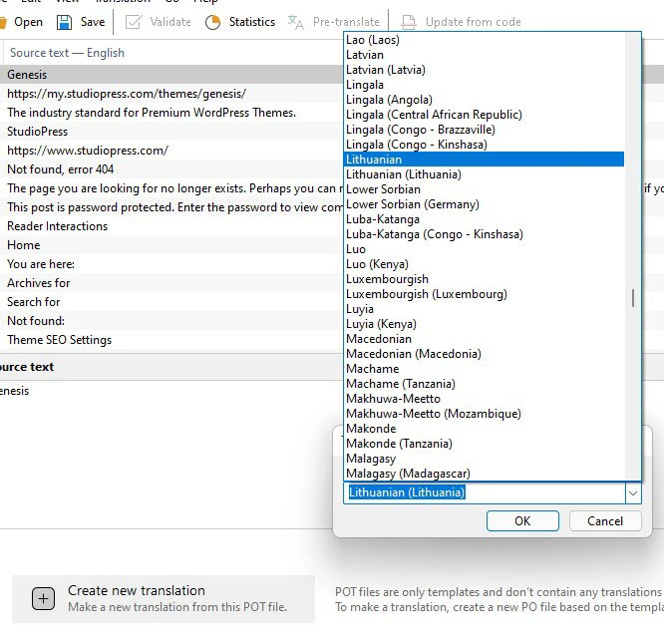664x644 pixels.
Task: Click the Pre-translate icon
Action: pos(296,22)
